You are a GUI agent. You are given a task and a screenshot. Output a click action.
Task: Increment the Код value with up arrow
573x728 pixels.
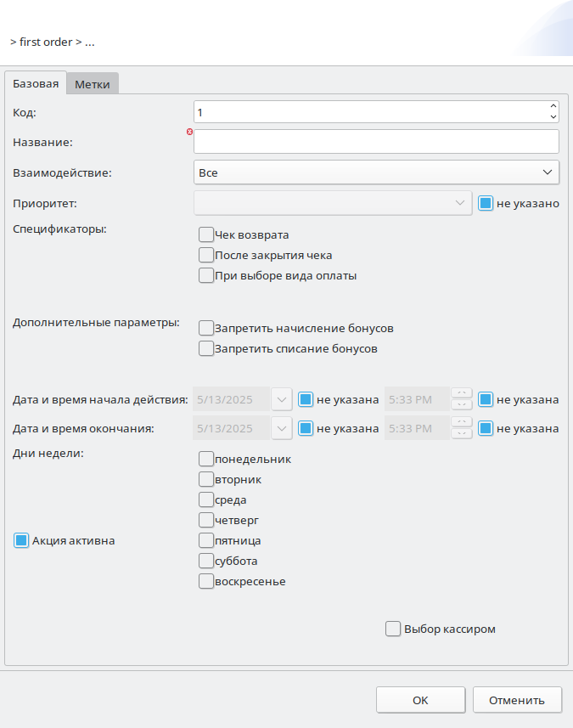point(553,107)
